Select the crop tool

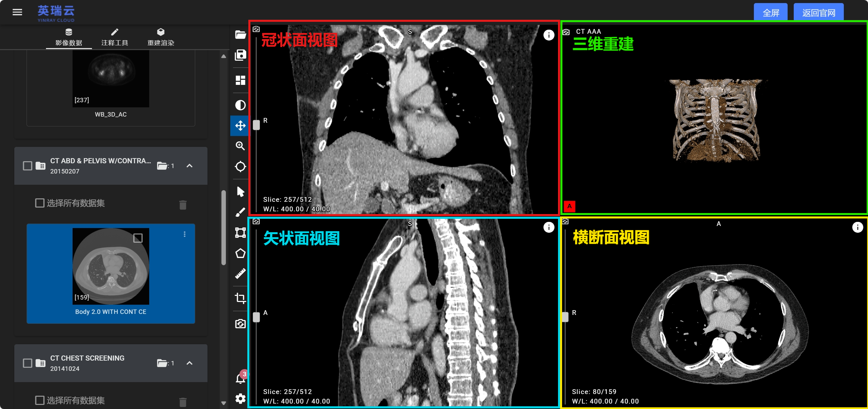[241, 298]
